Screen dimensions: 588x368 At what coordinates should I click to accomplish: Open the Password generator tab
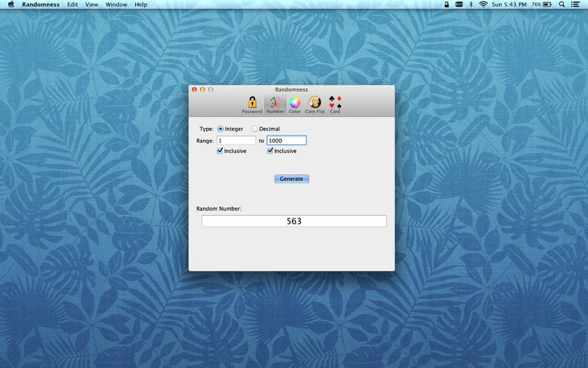tap(252, 105)
